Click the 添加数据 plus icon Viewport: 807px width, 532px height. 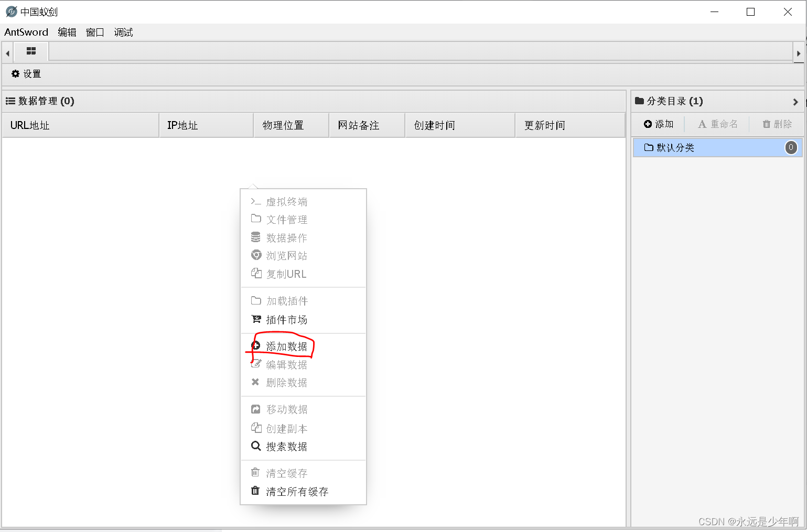coord(256,345)
